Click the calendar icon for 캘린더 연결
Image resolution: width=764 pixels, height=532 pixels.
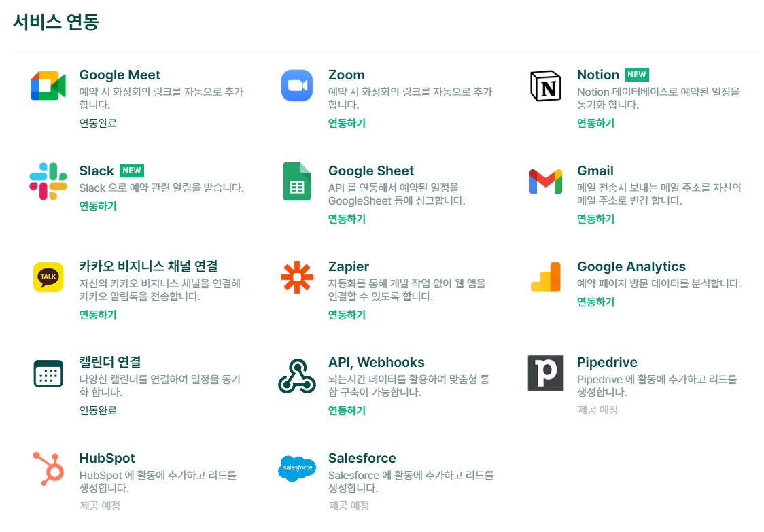(x=48, y=373)
